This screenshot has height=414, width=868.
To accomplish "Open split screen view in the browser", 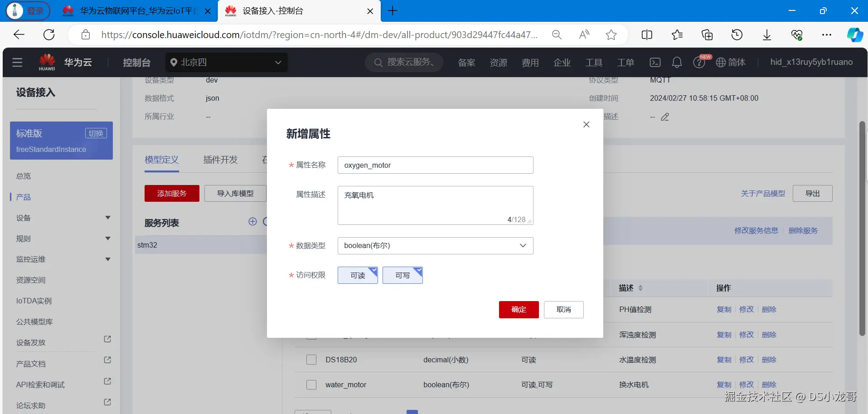I will point(647,35).
